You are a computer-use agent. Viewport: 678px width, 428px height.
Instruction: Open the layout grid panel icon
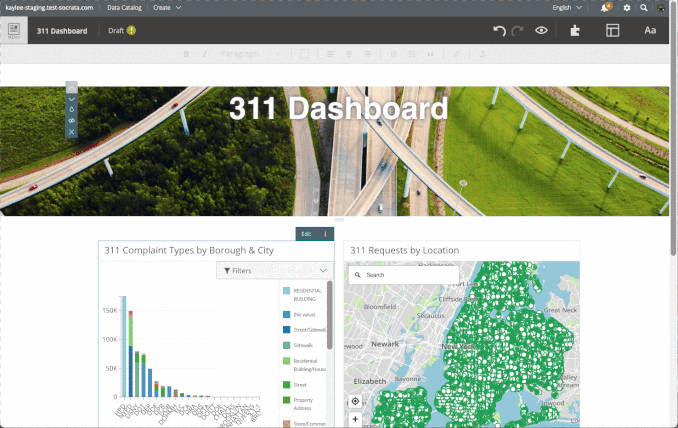[612, 30]
